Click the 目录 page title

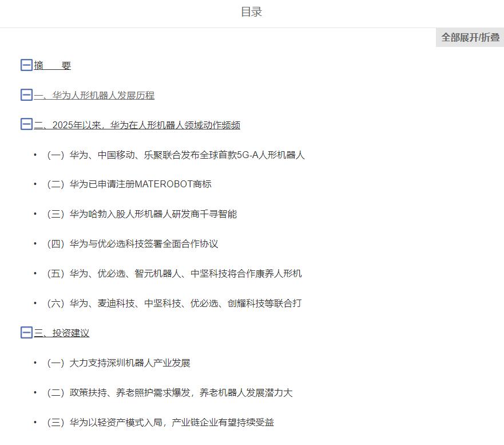(252, 12)
